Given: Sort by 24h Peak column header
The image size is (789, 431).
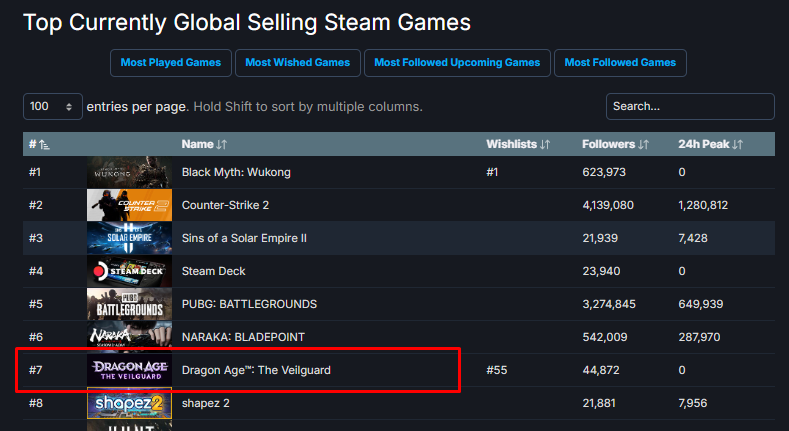Looking at the screenshot, I should tap(710, 145).
